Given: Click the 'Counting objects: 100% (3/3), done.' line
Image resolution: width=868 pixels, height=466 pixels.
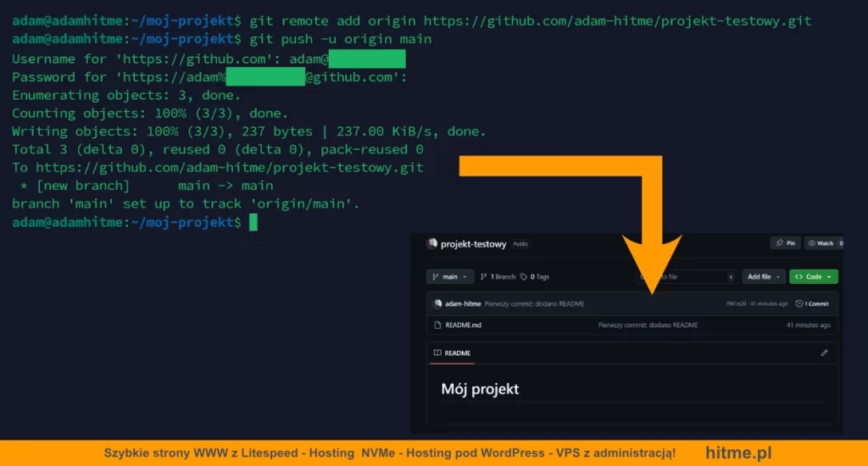Looking at the screenshot, I should pos(150,114).
